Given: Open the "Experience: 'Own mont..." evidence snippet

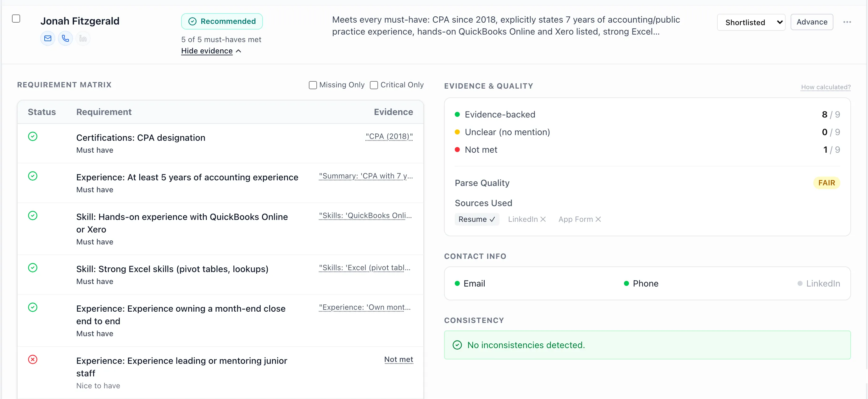Looking at the screenshot, I should (x=364, y=307).
